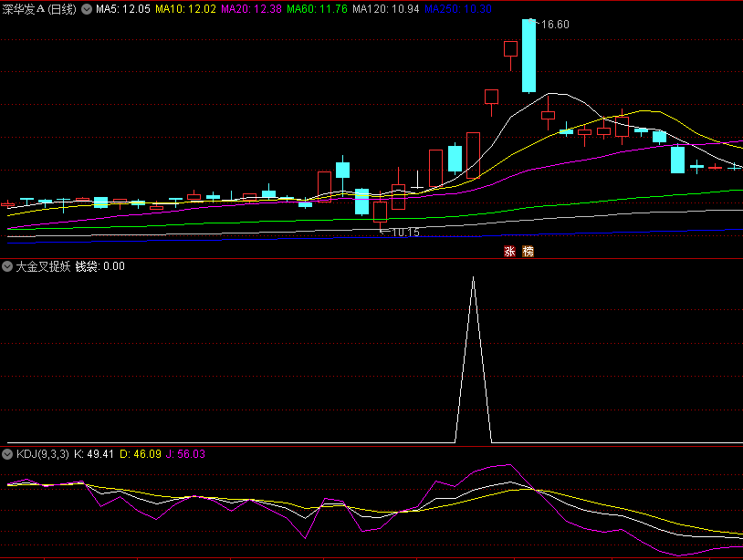Click the 钱袋: 0.00 value
Screen dimensions: 743x560
[100, 266]
